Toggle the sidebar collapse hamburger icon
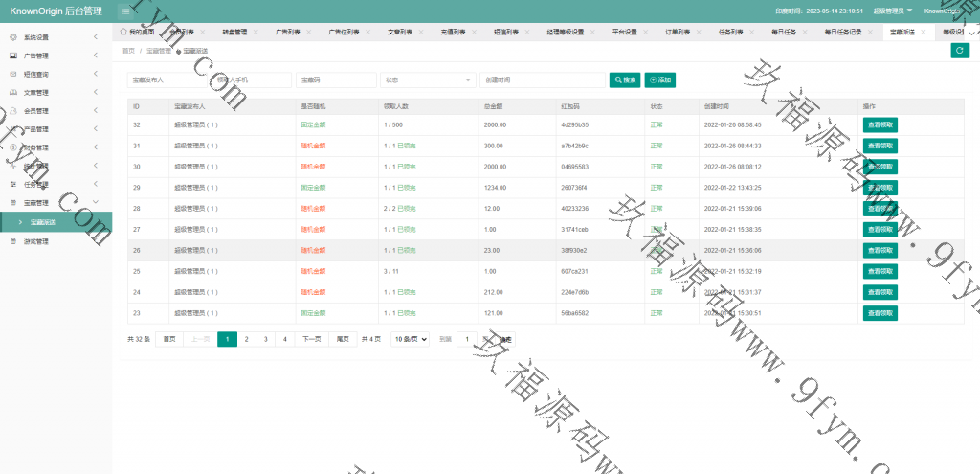This screenshot has width=980, height=474. 125,11
